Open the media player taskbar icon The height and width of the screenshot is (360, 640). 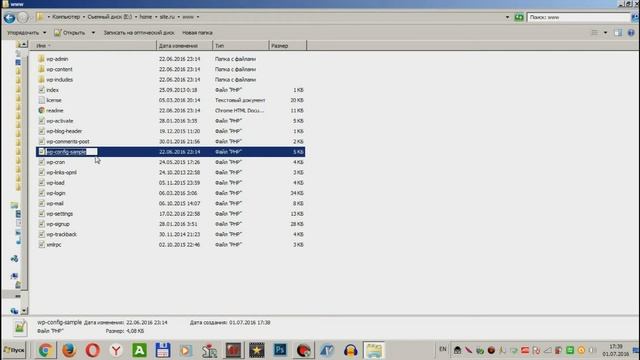(x=186, y=350)
